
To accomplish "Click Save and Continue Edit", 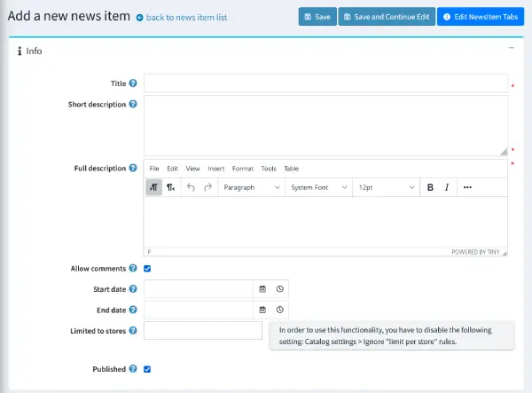I will (x=387, y=17).
